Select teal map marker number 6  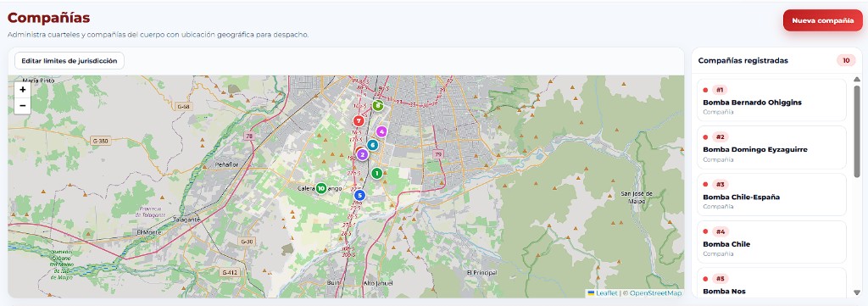(x=373, y=145)
